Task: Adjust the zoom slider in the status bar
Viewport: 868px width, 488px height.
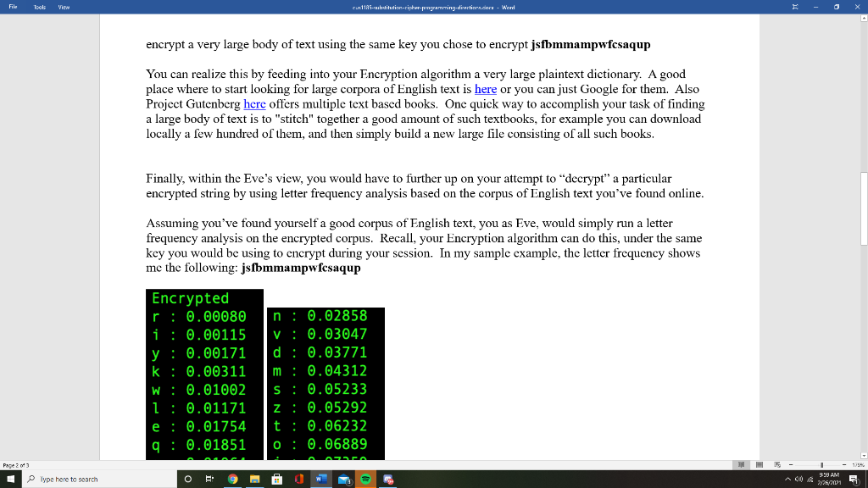Action: click(x=822, y=464)
